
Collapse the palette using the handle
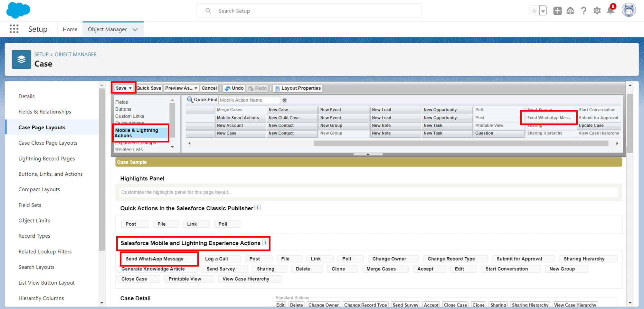[x=368, y=154]
